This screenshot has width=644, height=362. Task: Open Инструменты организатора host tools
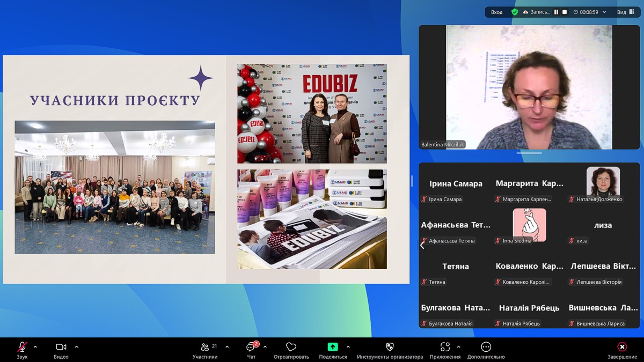pyautogui.click(x=390, y=350)
